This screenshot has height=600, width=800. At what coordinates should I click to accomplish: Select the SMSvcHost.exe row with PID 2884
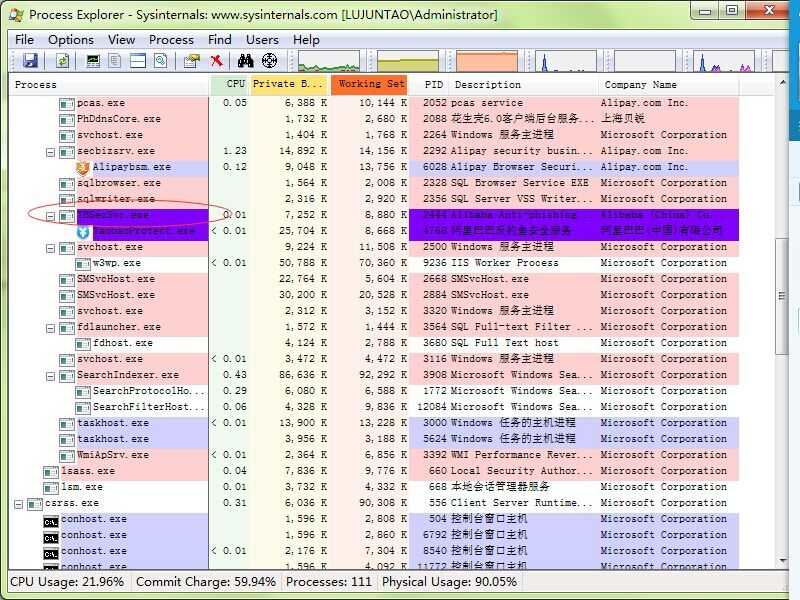pos(374,295)
